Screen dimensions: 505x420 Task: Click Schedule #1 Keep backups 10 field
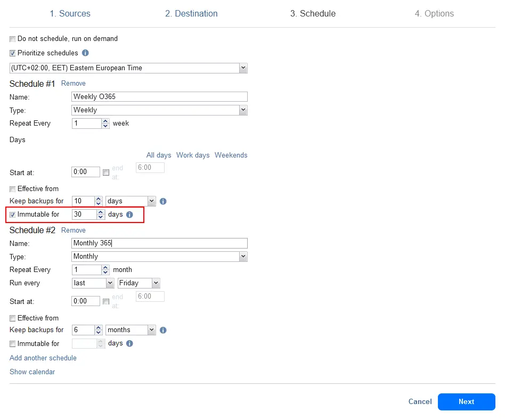point(84,201)
